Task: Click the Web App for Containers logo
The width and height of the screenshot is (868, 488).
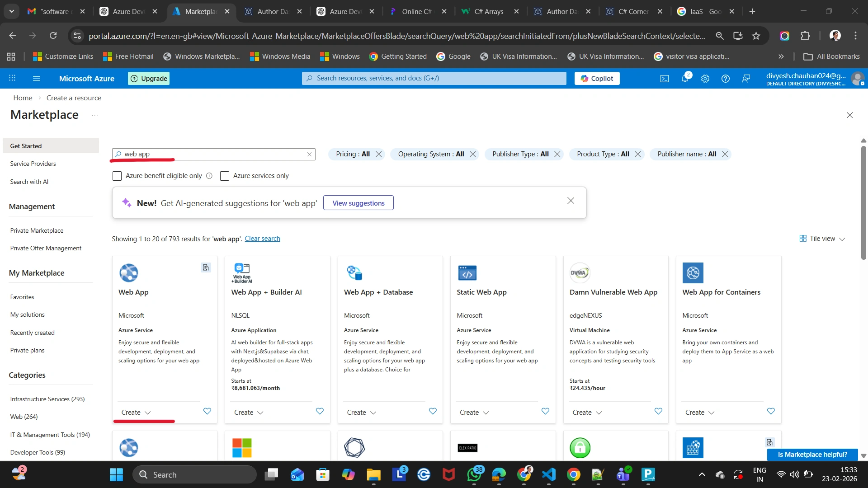Action: point(693,273)
